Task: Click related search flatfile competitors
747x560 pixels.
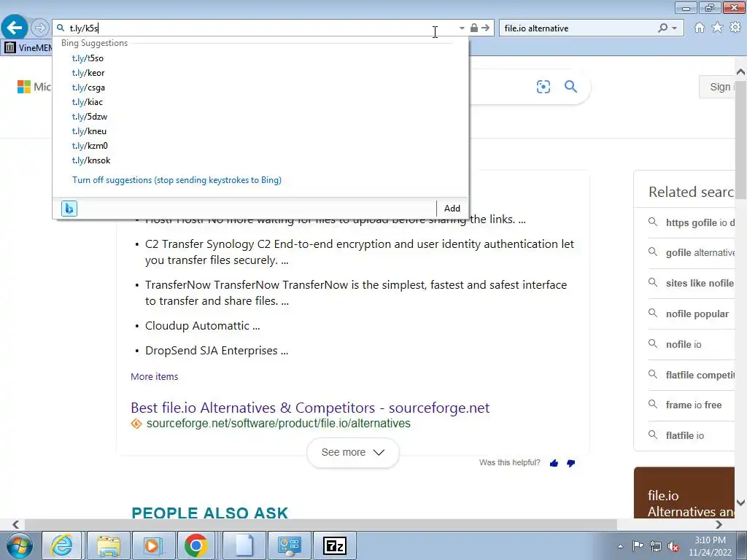Action: 692,375
